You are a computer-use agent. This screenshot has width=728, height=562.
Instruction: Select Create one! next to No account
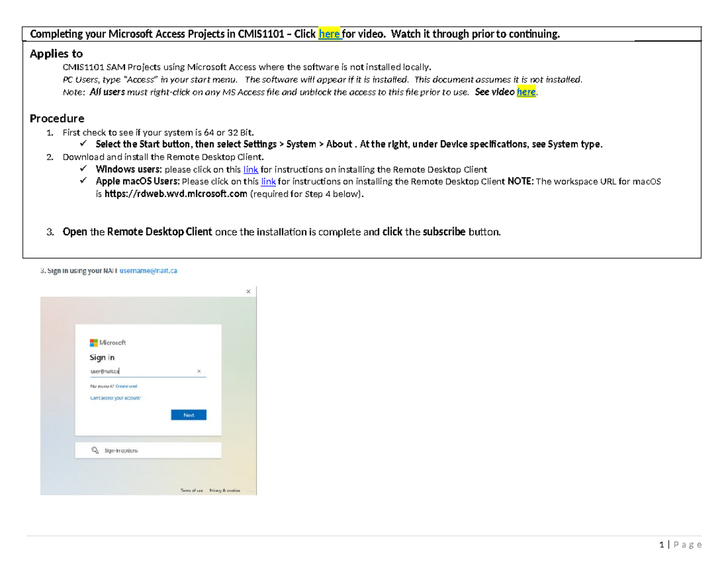click(x=127, y=386)
